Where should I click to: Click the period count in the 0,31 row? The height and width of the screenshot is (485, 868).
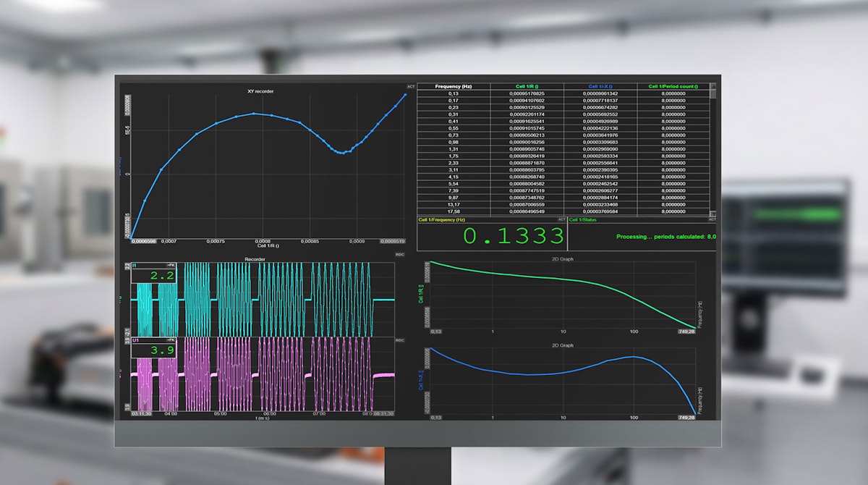pyautogui.click(x=673, y=114)
